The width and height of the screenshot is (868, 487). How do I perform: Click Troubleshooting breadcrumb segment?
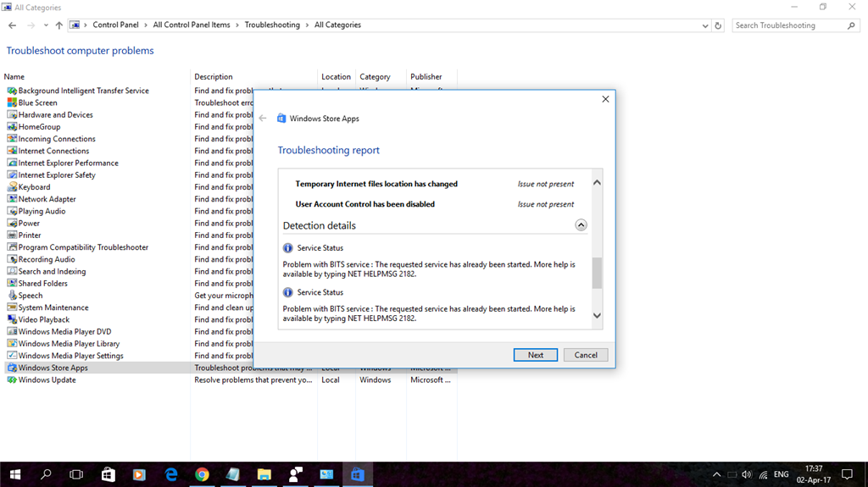[272, 25]
